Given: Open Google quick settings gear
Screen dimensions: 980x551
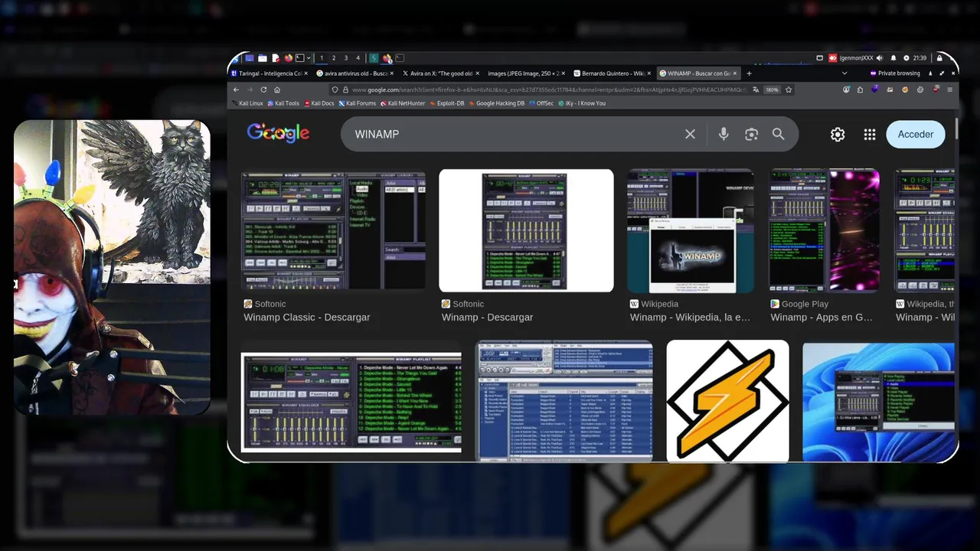Looking at the screenshot, I should point(838,134).
